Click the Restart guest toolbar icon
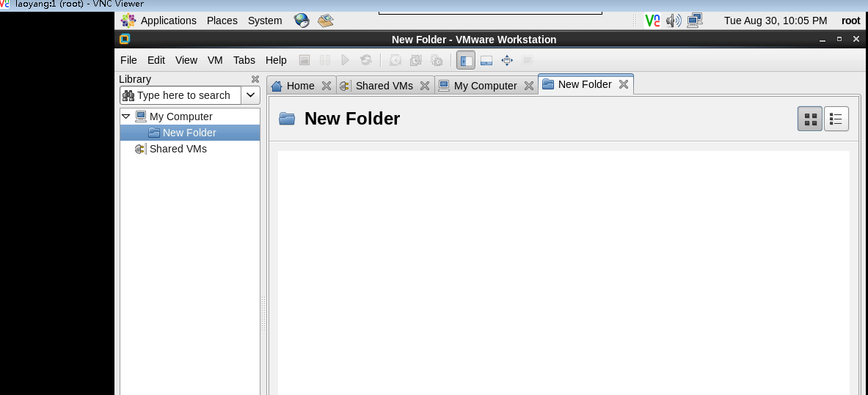The image size is (868, 395). (x=366, y=60)
